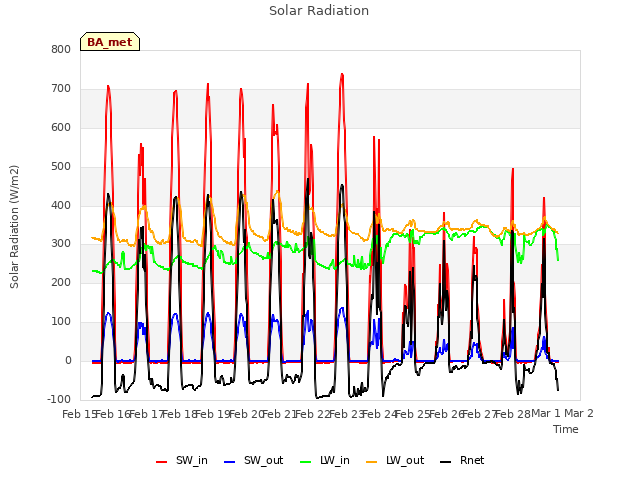Click the Mar 2 x-axis label
Image resolution: width=640 pixels, height=480 pixels.
[x=579, y=413]
